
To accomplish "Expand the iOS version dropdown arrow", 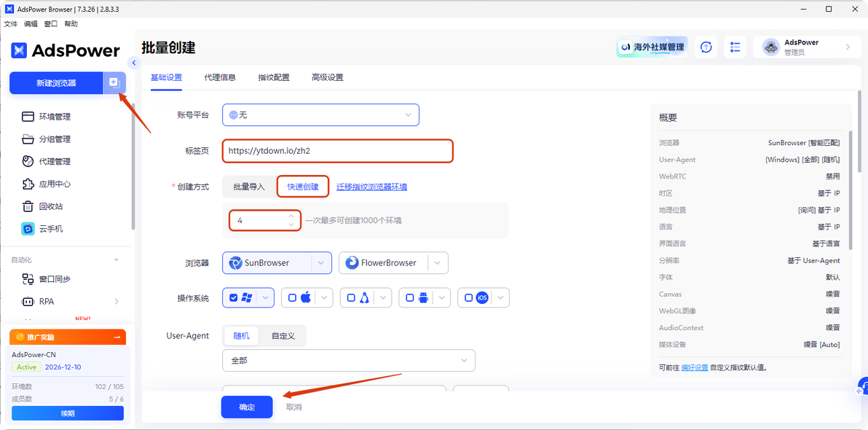I will (x=500, y=297).
